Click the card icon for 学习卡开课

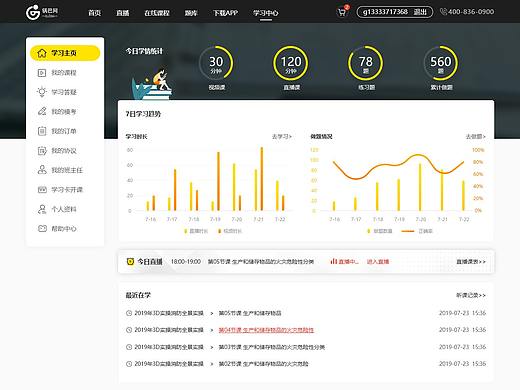click(42, 190)
